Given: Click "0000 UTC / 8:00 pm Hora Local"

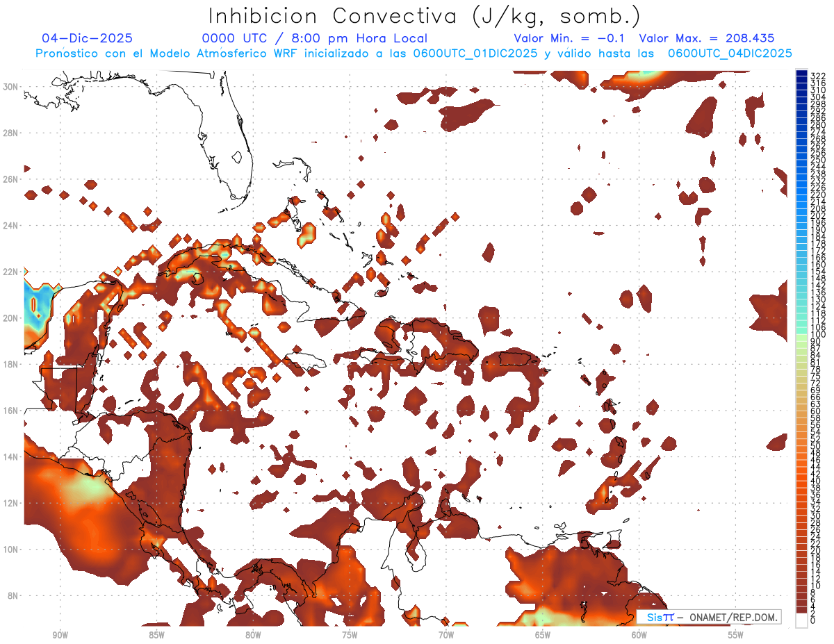Looking at the screenshot, I should [x=314, y=39].
